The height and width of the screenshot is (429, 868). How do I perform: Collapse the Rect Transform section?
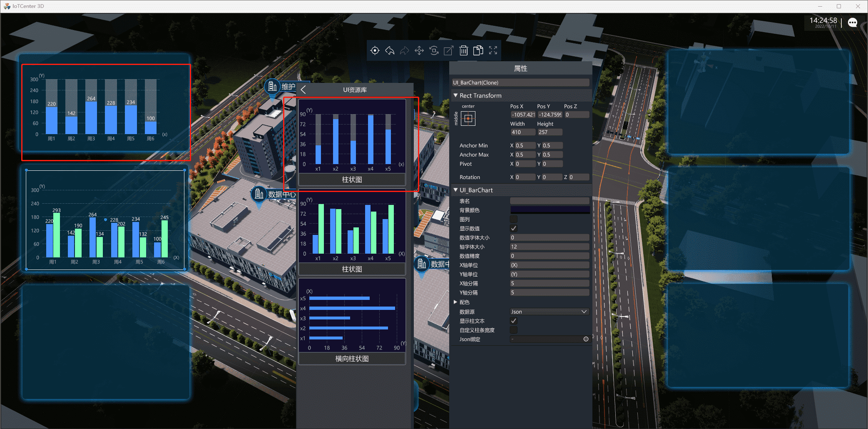pos(455,96)
